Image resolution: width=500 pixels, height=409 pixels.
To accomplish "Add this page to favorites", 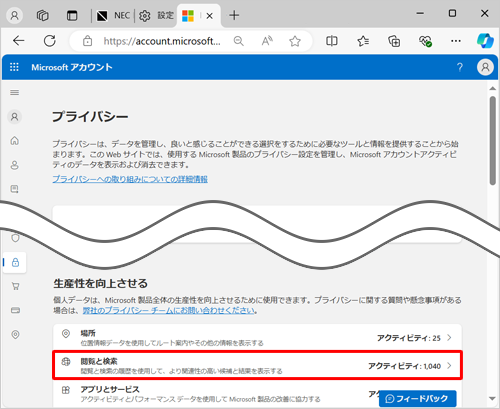I will pos(295,41).
